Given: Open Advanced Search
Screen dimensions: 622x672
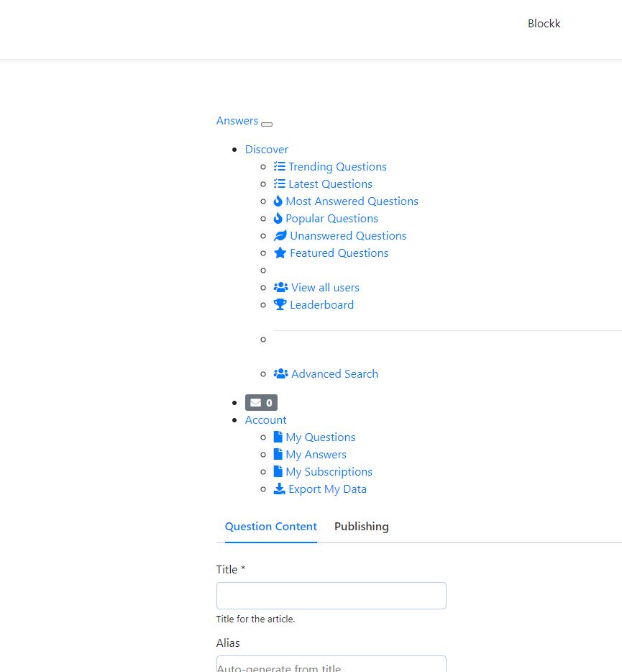Looking at the screenshot, I should tap(334, 374).
